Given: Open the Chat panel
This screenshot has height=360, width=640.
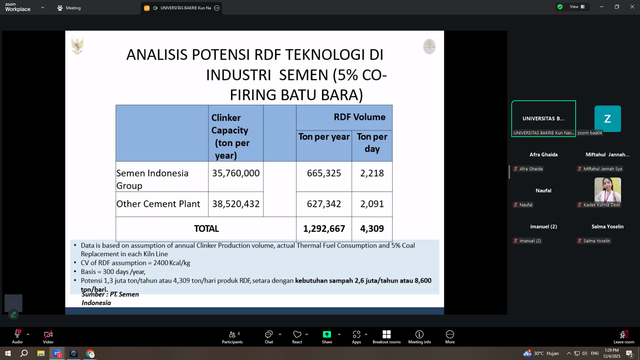Looking at the screenshot, I should [x=269, y=337].
